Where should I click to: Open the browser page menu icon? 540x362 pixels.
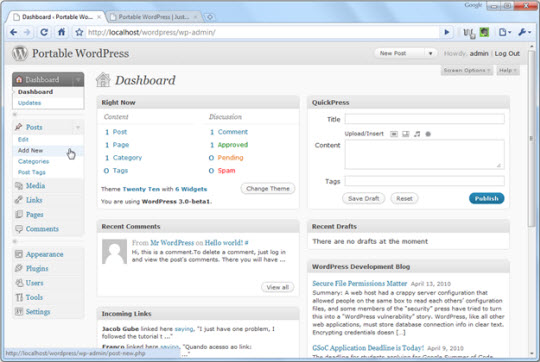pyautogui.click(x=504, y=32)
